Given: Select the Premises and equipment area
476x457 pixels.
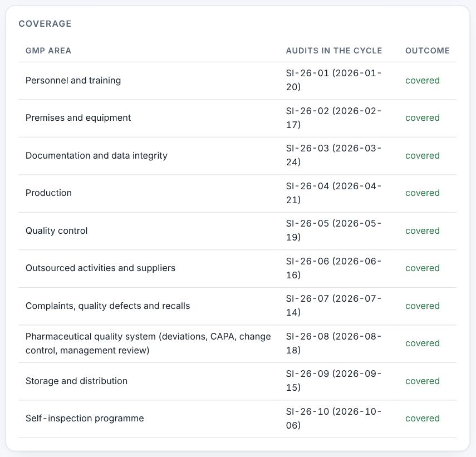Looking at the screenshot, I should [78, 118].
